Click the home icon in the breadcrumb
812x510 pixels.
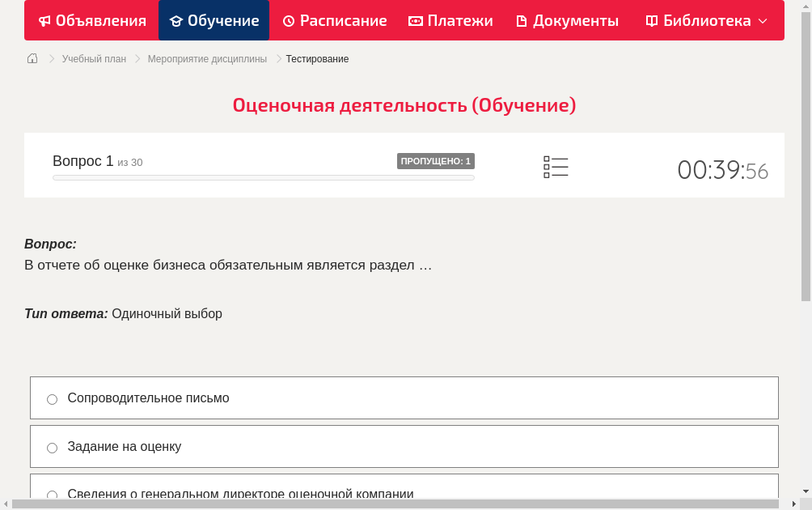pos(32,58)
